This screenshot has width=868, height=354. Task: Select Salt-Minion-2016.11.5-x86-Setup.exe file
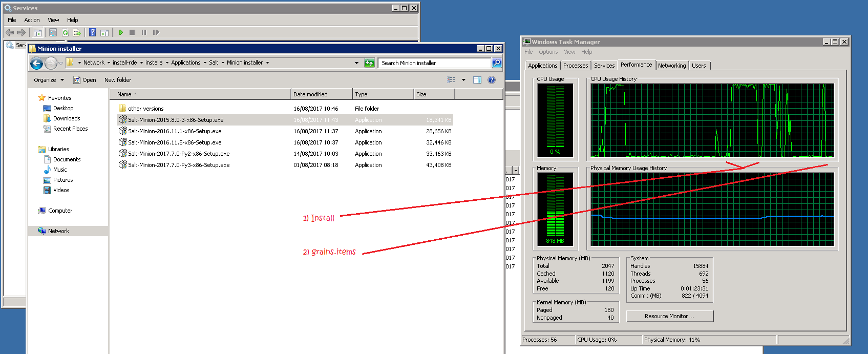click(285, 142)
